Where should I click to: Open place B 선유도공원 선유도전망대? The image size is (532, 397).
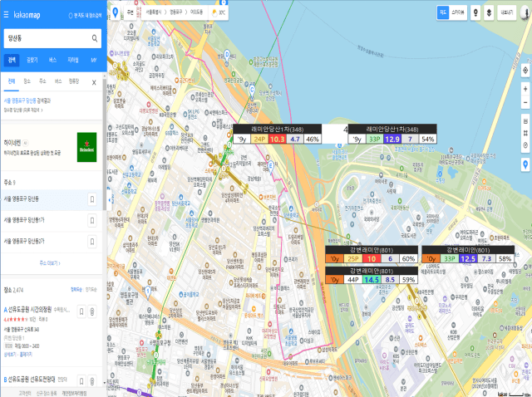click(29, 380)
